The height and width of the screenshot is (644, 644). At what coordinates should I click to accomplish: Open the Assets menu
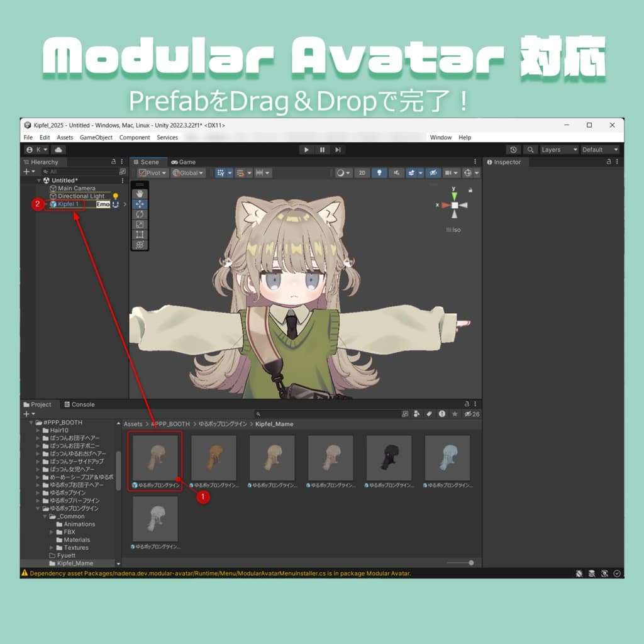tap(65, 138)
